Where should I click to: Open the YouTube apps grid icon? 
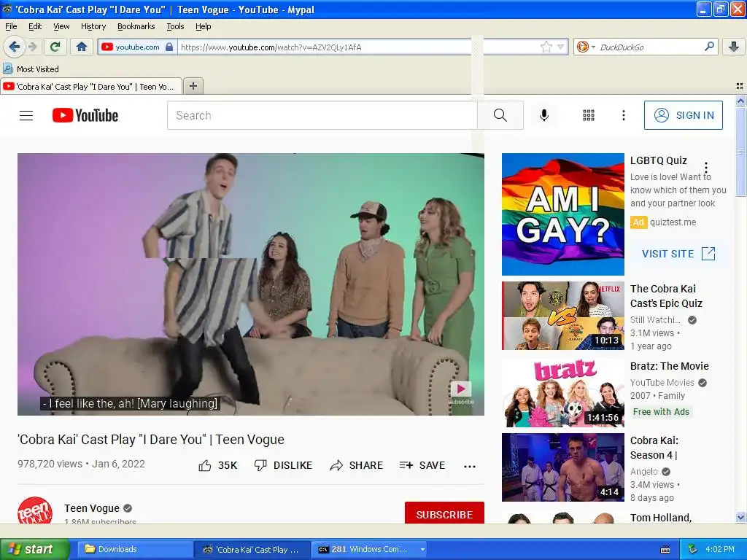tap(589, 115)
